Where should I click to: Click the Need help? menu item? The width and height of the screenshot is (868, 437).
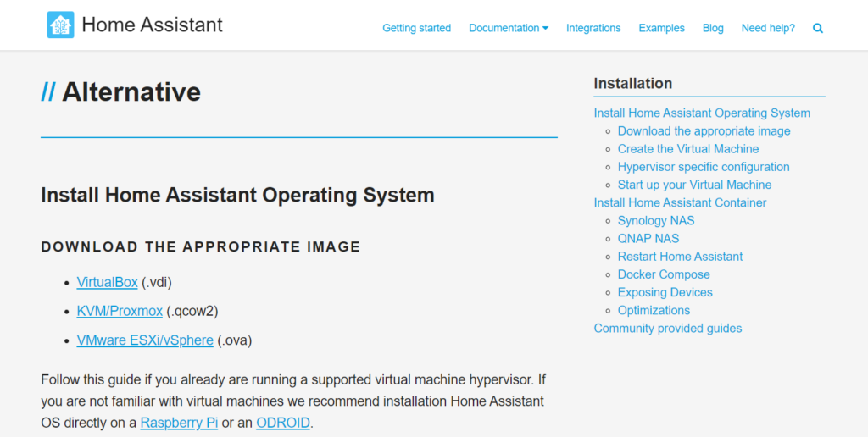[768, 28]
